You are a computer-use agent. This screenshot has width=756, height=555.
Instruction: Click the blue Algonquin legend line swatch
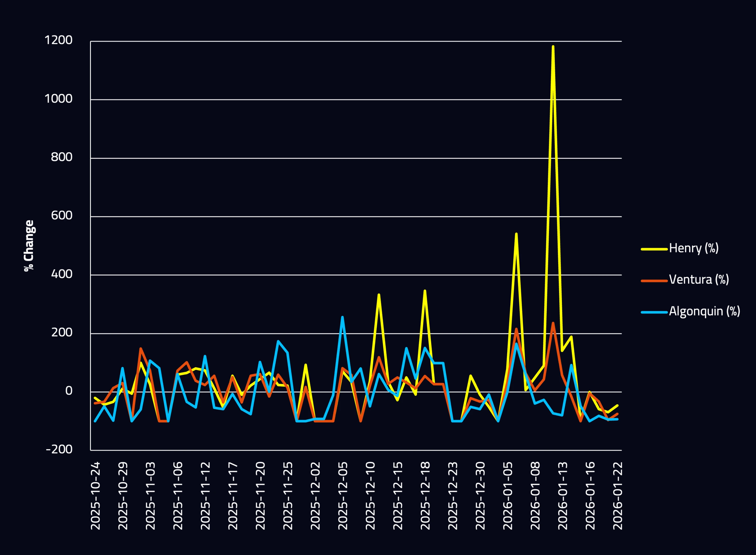pyautogui.click(x=654, y=312)
